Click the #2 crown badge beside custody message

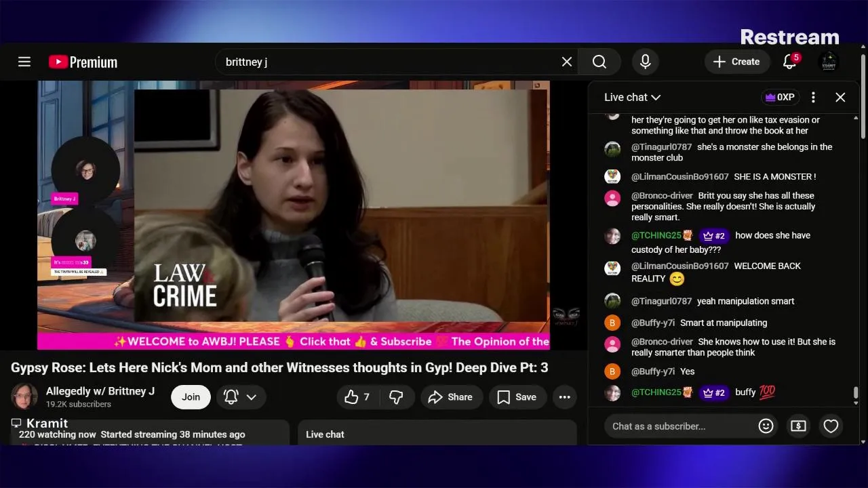pos(714,236)
